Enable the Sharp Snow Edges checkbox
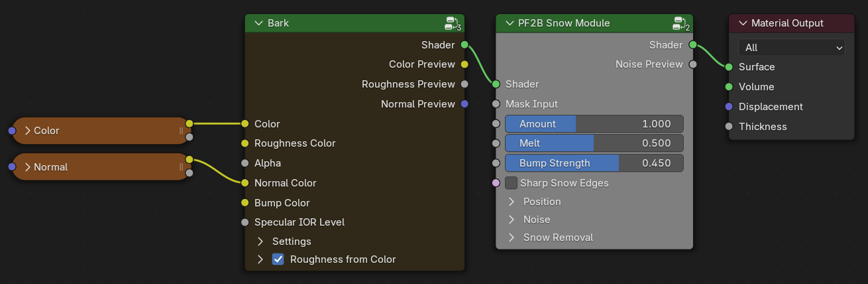This screenshot has width=868, height=284. 512,183
